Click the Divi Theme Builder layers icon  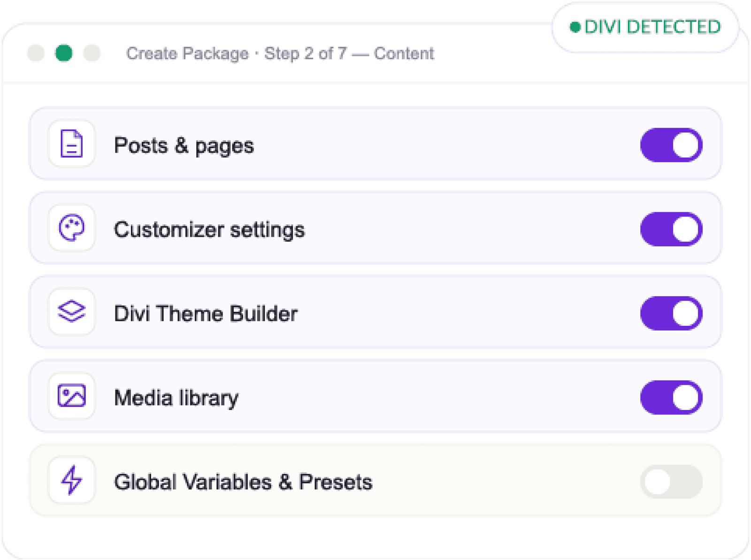tap(71, 312)
